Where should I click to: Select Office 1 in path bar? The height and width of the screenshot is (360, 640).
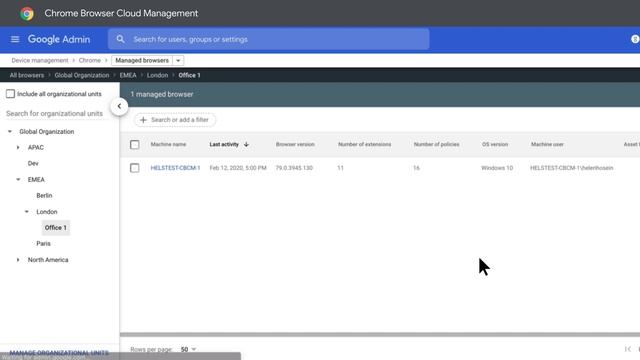(x=189, y=75)
